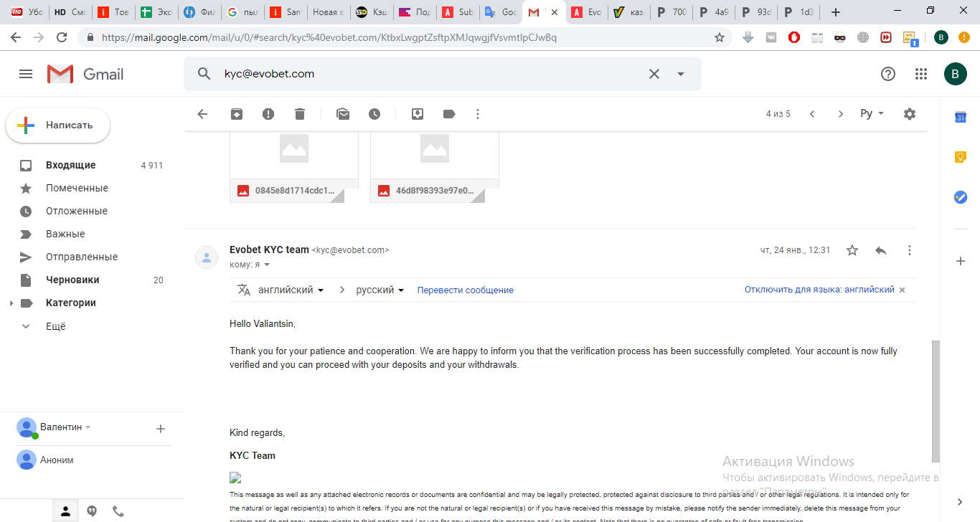Viewport: 980px width, 522px height.
Task: Click Отключить для языка: английский
Action: coord(819,290)
